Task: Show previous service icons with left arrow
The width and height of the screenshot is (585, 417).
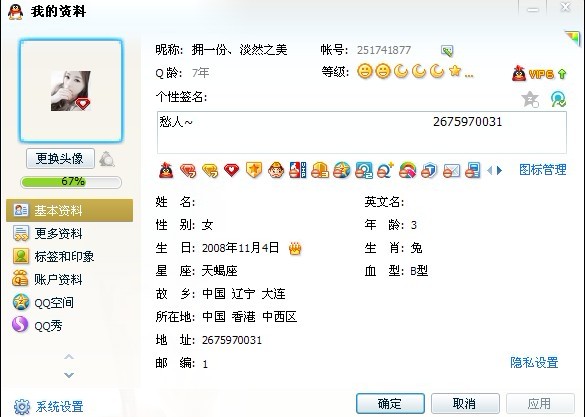Action: 489,171
